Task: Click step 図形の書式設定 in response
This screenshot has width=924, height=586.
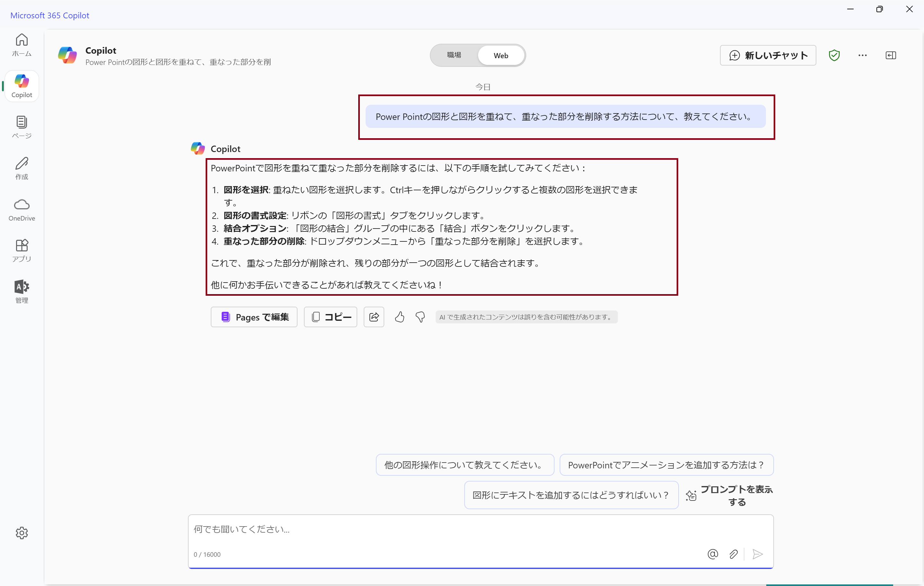Action: pyautogui.click(x=255, y=215)
